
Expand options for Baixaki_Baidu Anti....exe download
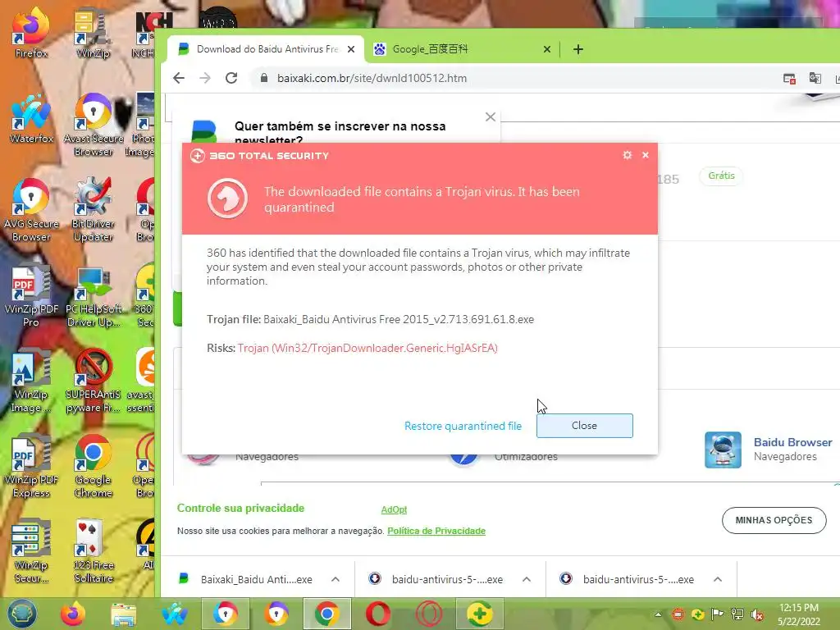pyautogui.click(x=336, y=579)
